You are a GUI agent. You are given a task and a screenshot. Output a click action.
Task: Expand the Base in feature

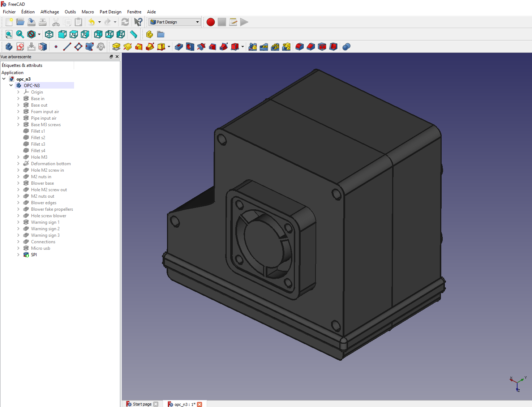point(18,98)
